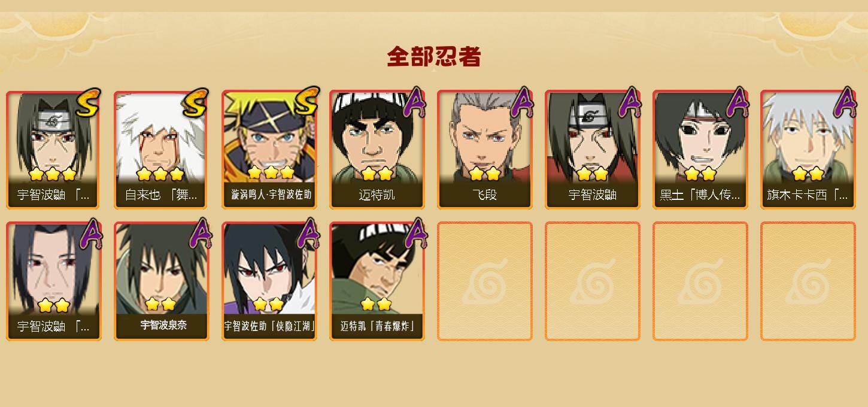Click the A rank badge on 黑土 card
The width and height of the screenshot is (868, 407).
[737, 102]
